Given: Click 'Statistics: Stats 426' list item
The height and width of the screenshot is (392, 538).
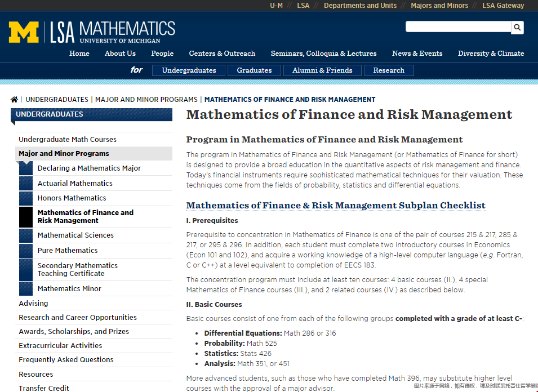Looking at the screenshot, I should (238, 354).
